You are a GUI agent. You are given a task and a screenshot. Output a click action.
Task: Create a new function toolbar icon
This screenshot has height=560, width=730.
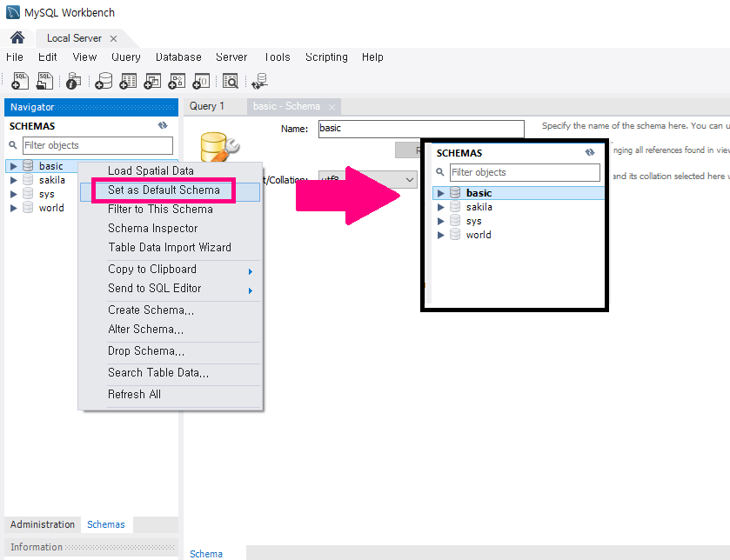(x=201, y=81)
